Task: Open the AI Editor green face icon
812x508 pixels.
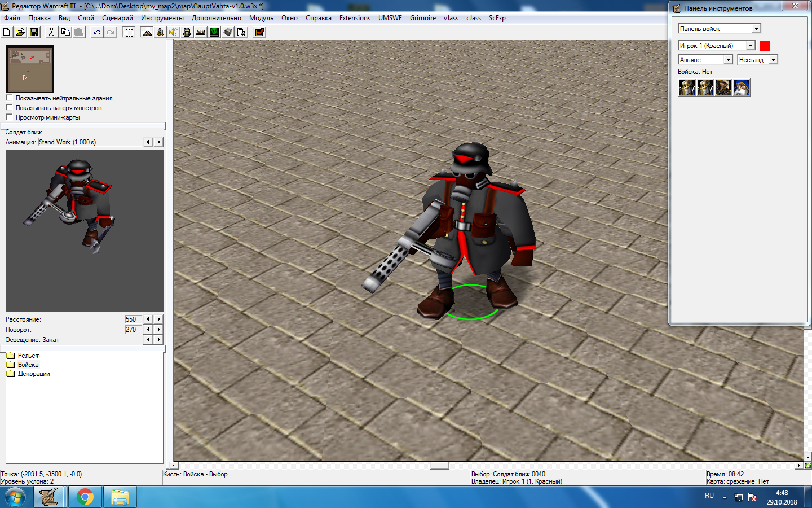Action: click(x=214, y=32)
